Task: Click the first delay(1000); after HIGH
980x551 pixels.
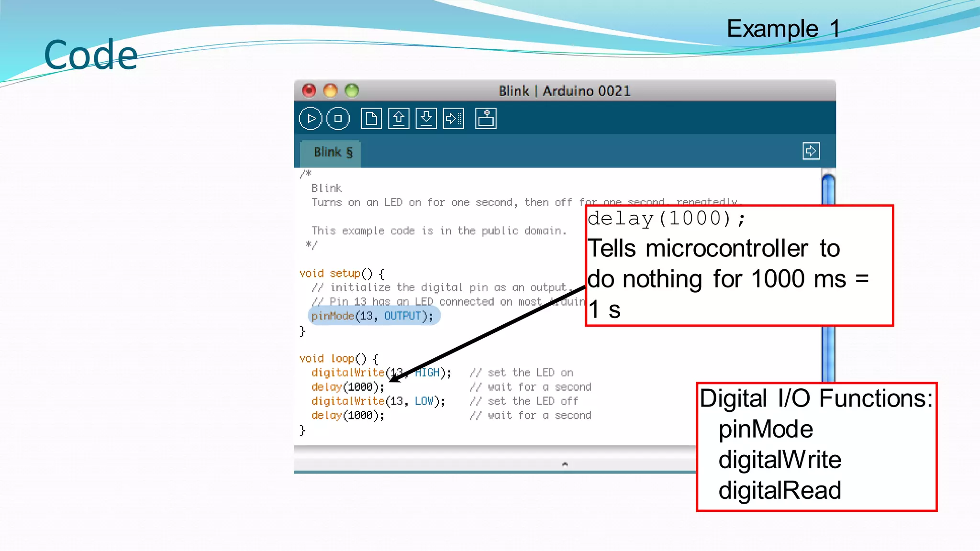Action: coord(348,387)
